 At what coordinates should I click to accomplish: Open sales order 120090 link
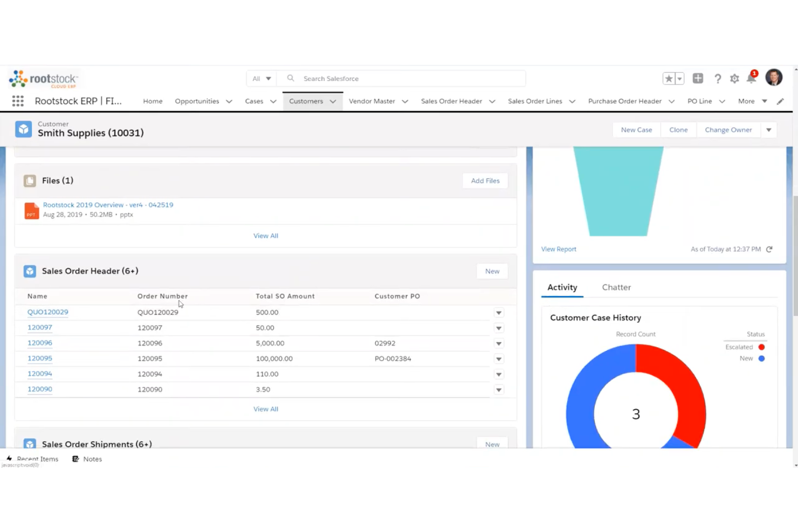point(40,389)
